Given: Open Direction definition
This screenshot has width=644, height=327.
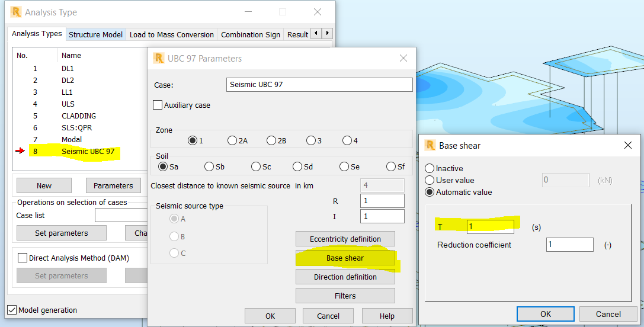Looking at the screenshot, I should pos(345,277).
